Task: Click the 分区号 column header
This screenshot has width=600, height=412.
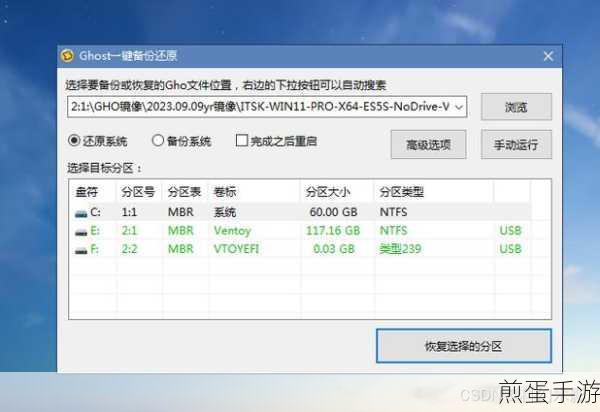Action: pyautogui.click(x=139, y=192)
